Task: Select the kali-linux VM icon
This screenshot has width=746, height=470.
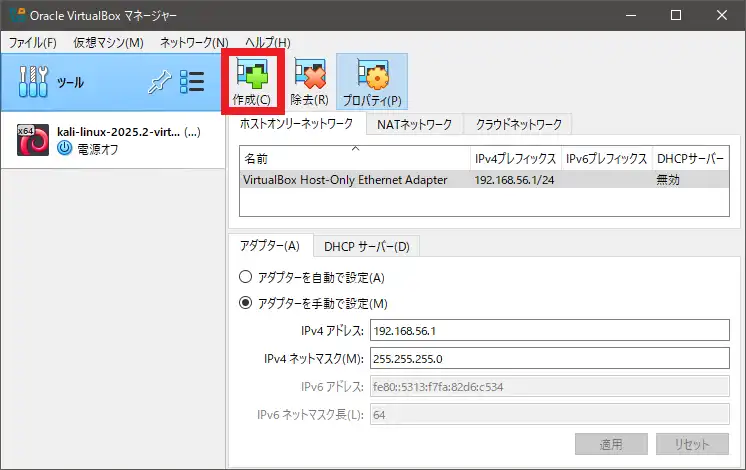Action: 33,140
